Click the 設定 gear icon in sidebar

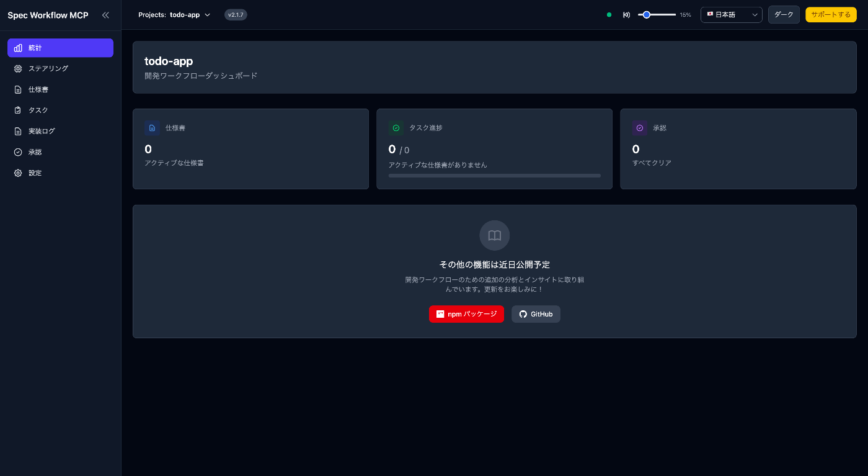(x=18, y=173)
